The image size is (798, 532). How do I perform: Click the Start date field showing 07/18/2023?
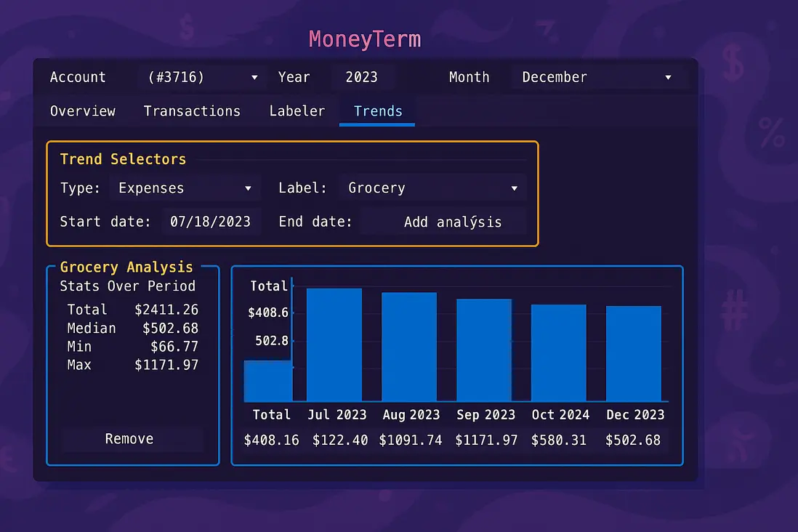point(211,222)
